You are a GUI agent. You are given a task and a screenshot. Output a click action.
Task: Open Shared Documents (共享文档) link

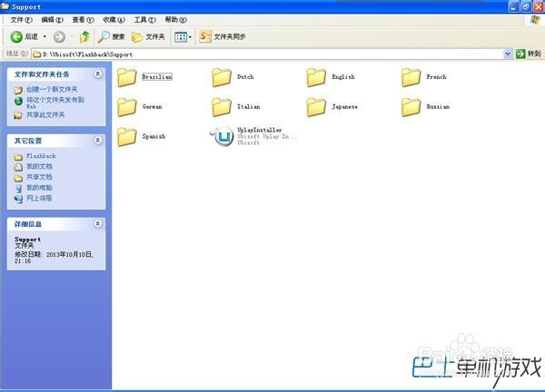pyautogui.click(x=39, y=177)
